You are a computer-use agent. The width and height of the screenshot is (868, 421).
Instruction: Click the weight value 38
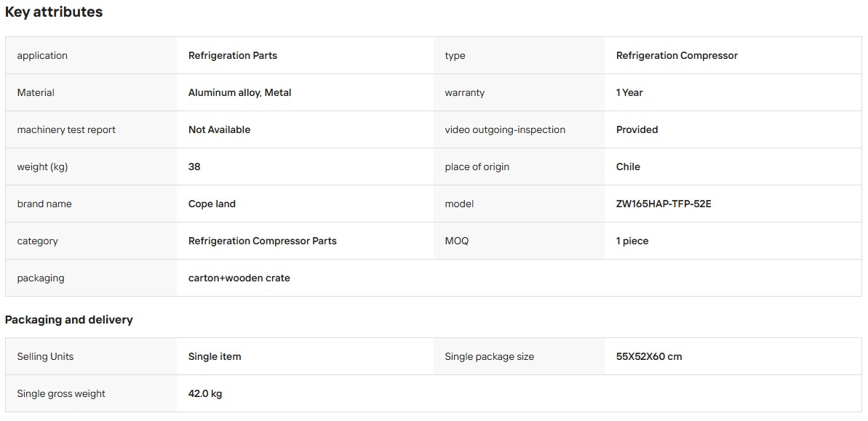(x=194, y=167)
